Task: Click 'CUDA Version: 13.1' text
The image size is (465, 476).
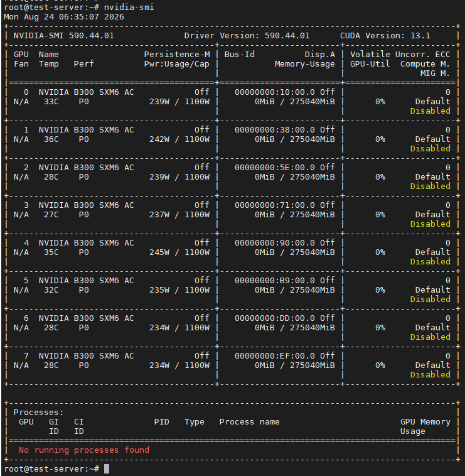Action: pyautogui.click(x=385, y=36)
